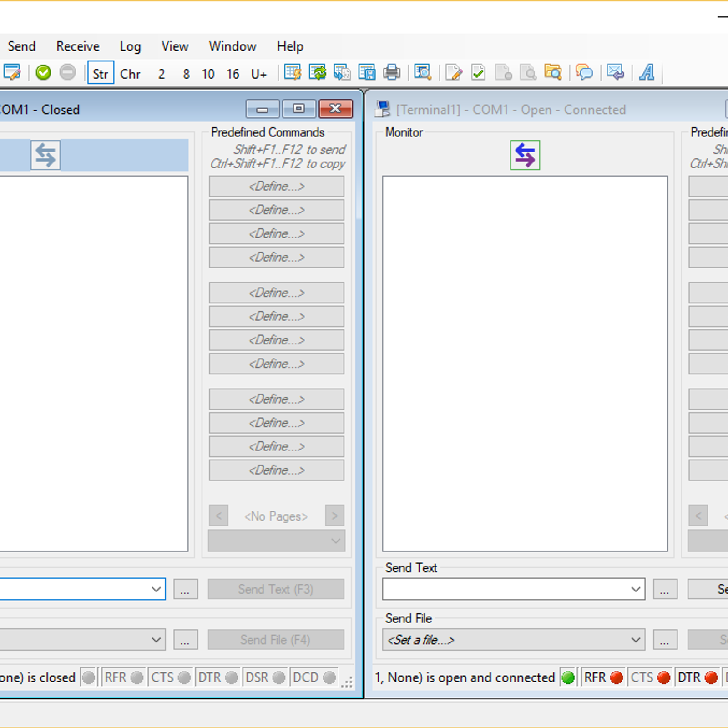Image resolution: width=728 pixels, height=728 pixels.
Task: Click the first '<Define...>' predefined command button
Action: coord(276,187)
